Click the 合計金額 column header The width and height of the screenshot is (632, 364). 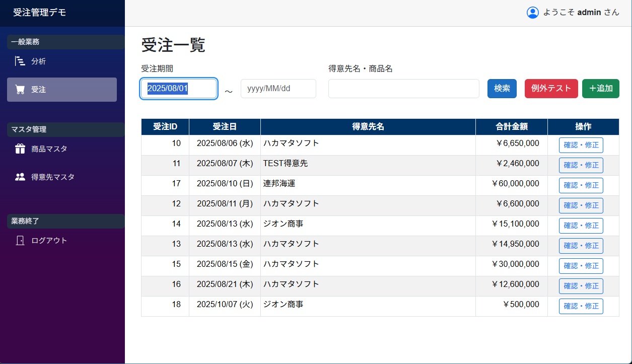click(x=511, y=126)
